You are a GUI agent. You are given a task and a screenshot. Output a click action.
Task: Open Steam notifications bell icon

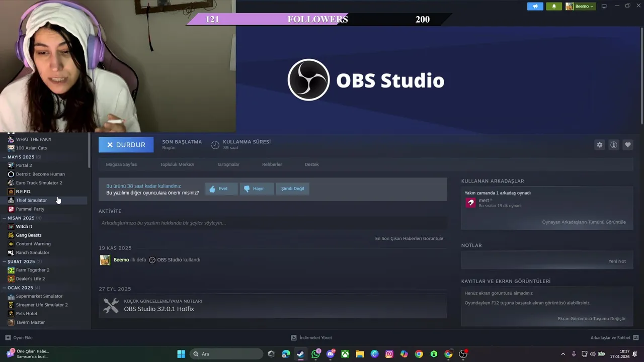(x=554, y=6)
